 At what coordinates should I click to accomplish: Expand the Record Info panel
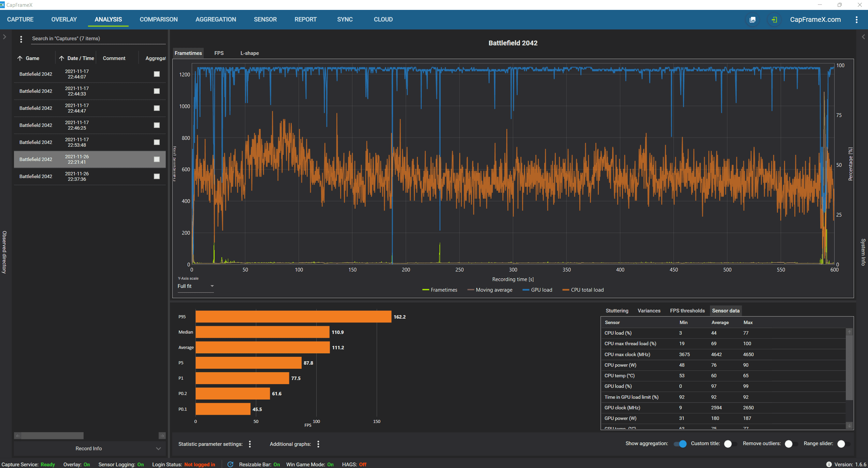click(x=89, y=449)
